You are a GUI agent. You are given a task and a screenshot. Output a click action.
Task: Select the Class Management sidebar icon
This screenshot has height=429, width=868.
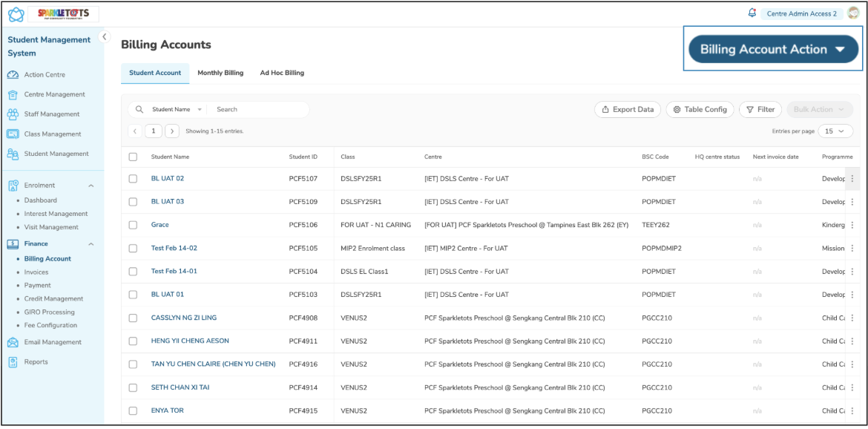pyautogui.click(x=13, y=134)
